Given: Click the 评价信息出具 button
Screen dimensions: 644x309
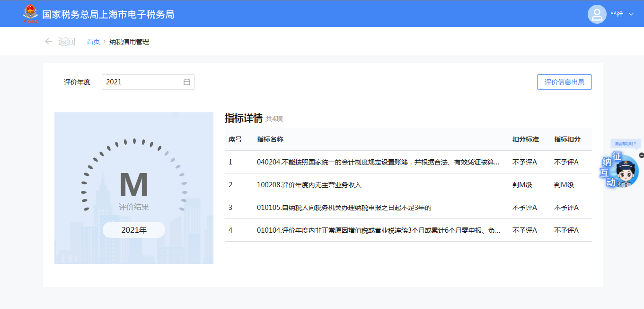Looking at the screenshot, I should 564,82.
